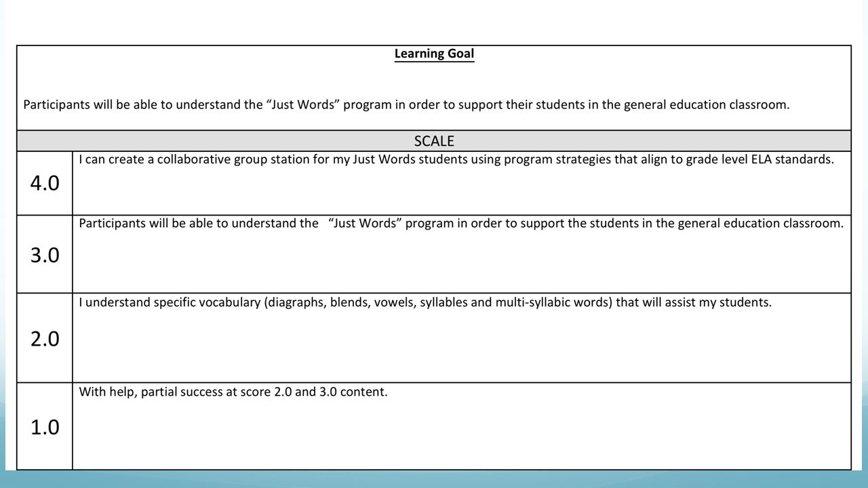Select the "4.0" score cell
Image resolution: width=868 pixels, height=488 pixels.
(x=45, y=183)
